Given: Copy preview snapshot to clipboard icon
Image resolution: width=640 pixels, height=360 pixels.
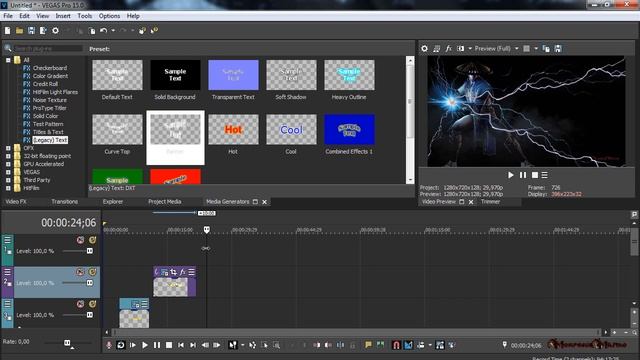Looking at the screenshot, I should 546,49.
